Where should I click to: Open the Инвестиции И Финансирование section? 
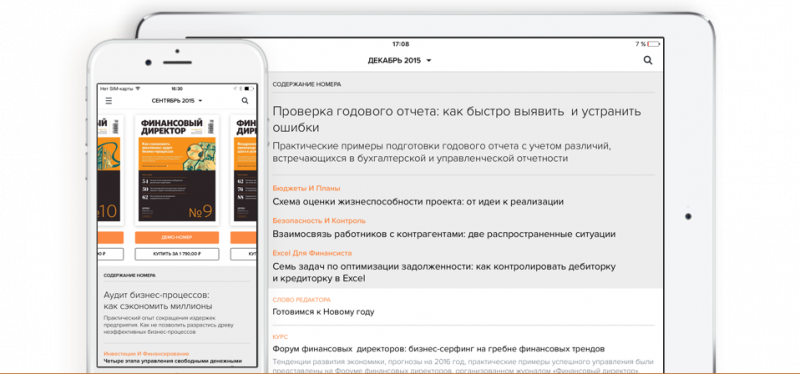click(x=146, y=354)
